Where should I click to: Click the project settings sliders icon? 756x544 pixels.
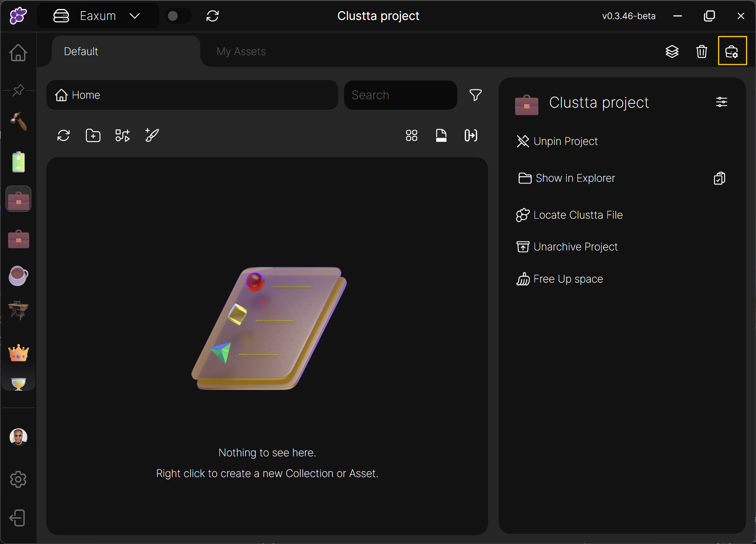pos(721,102)
